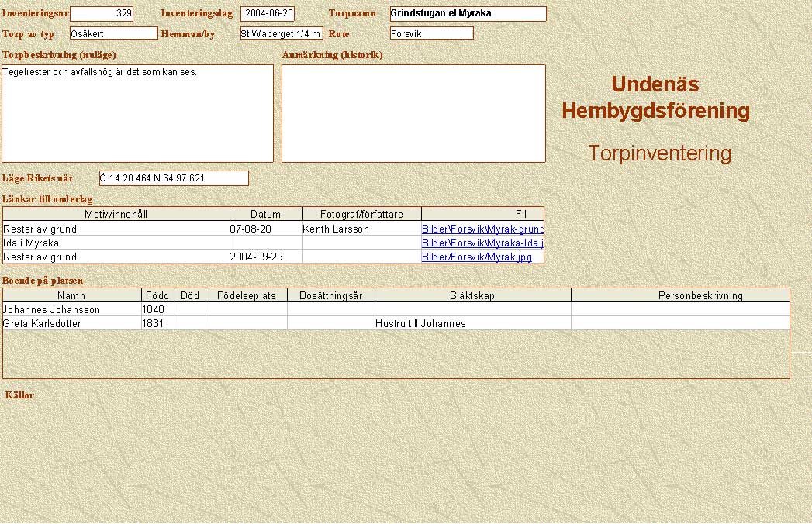The width and height of the screenshot is (812, 524).
Task: Select the Johannes Johansson name cell
Action: pos(72,310)
